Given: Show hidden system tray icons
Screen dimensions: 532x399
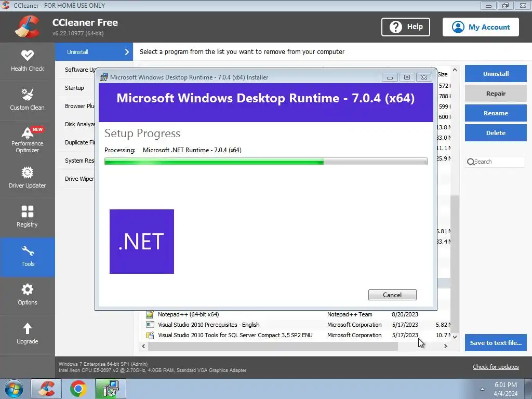Looking at the screenshot, I should tap(482, 389).
